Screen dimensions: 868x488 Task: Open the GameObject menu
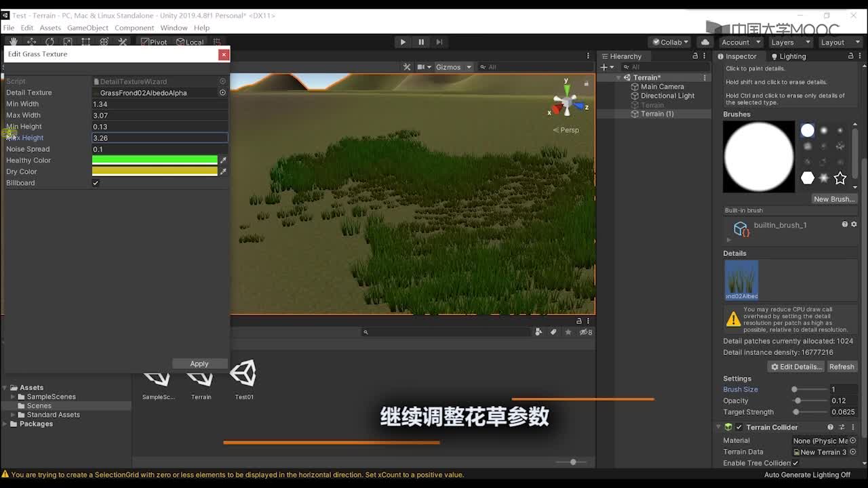pyautogui.click(x=87, y=28)
